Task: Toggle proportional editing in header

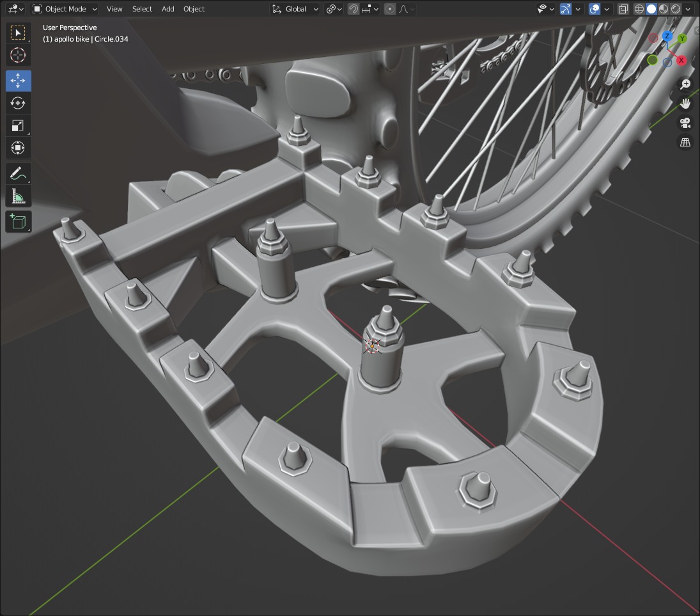Action: tap(390, 9)
